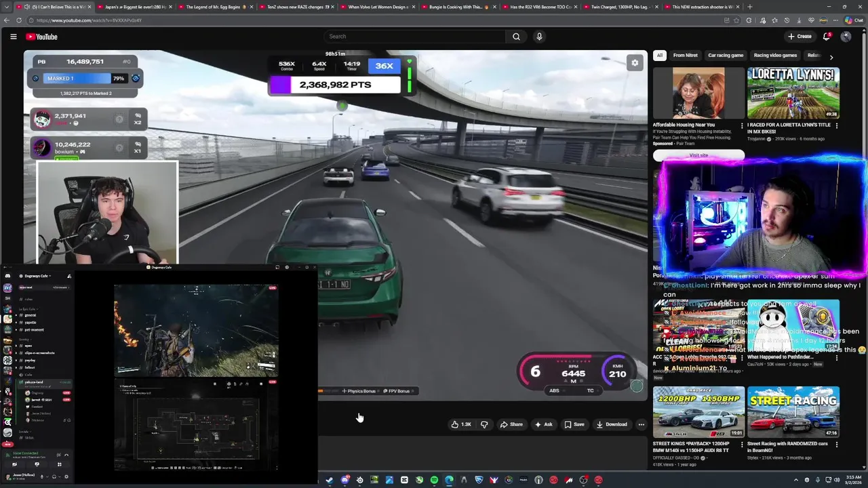Viewport: 868px width, 488px height.
Task: Open options for Loretta Lynn's video
Action: [836, 125]
